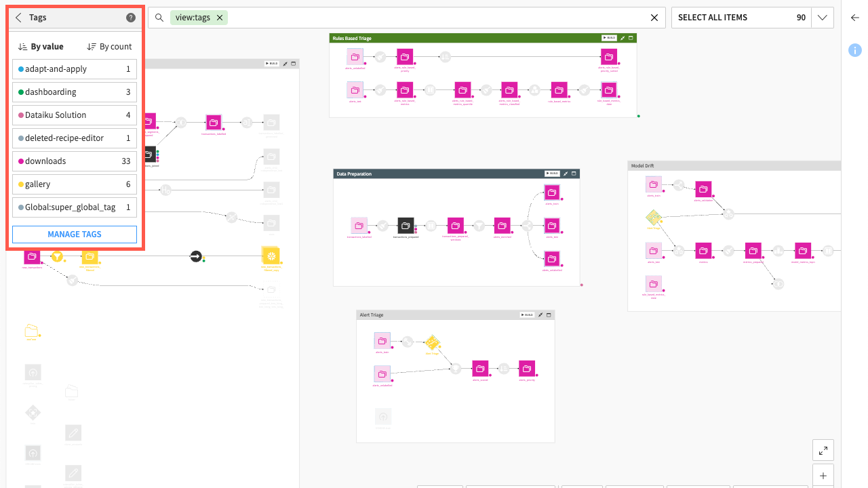Select transactions_prepared_windows dataset
The image size is (868, 488).
coord(456,226)
